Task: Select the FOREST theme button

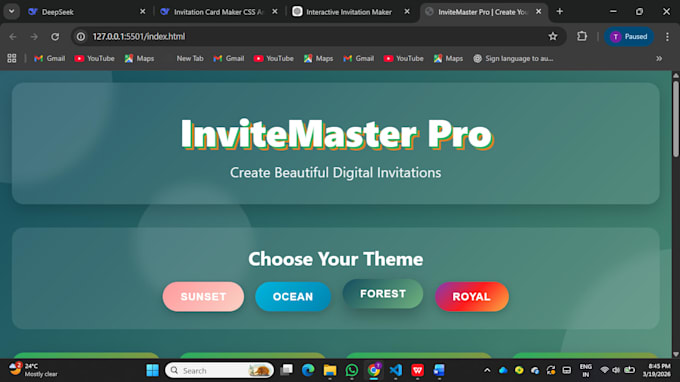Action: tap(382, 294)
